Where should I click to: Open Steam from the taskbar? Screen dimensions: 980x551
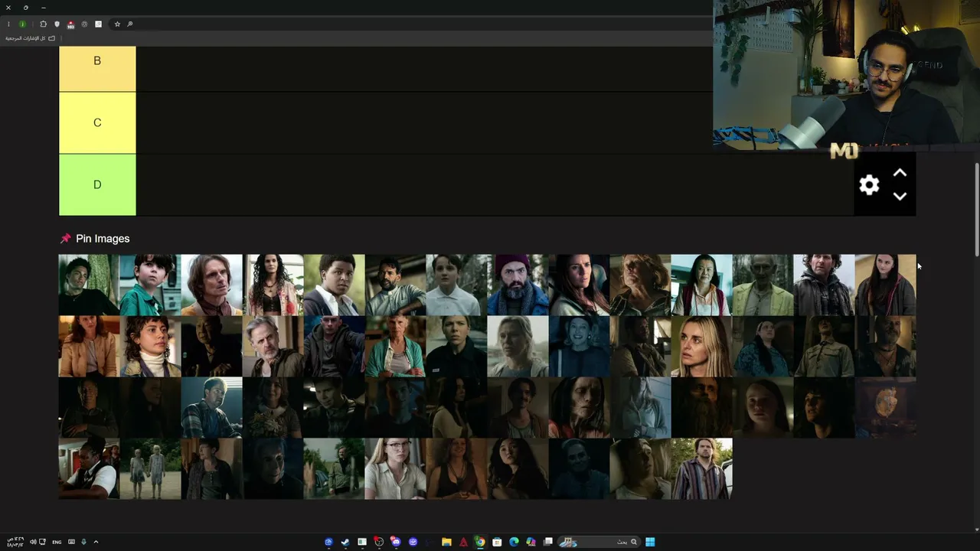[345, 542]
